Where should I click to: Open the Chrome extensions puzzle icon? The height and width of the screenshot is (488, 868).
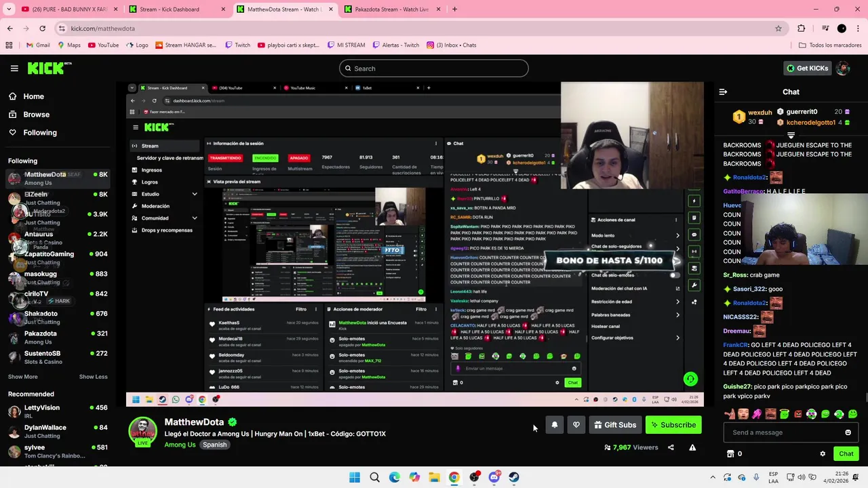[x=802, y=28]
